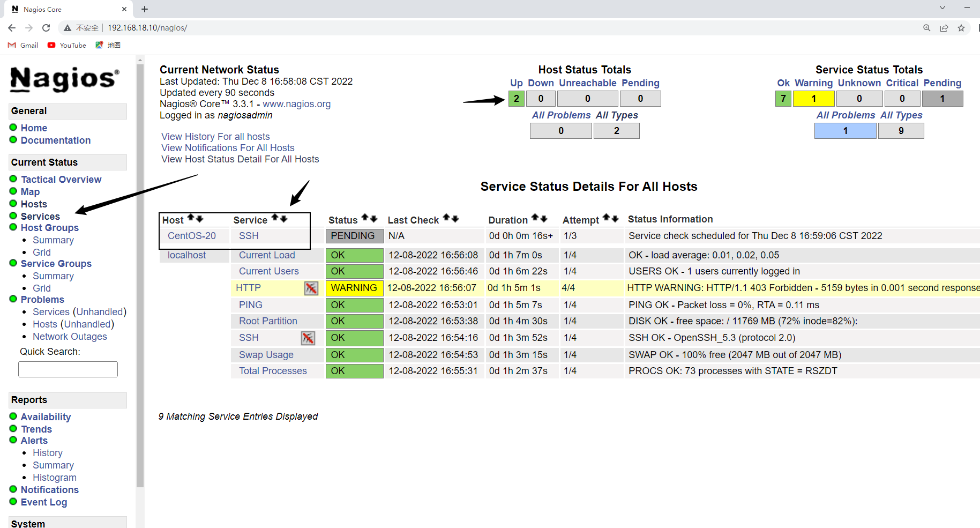This screenshot has width=980, height=528.
Task: Open the YouTube bookmark
Action: click(x=67, y=46)
